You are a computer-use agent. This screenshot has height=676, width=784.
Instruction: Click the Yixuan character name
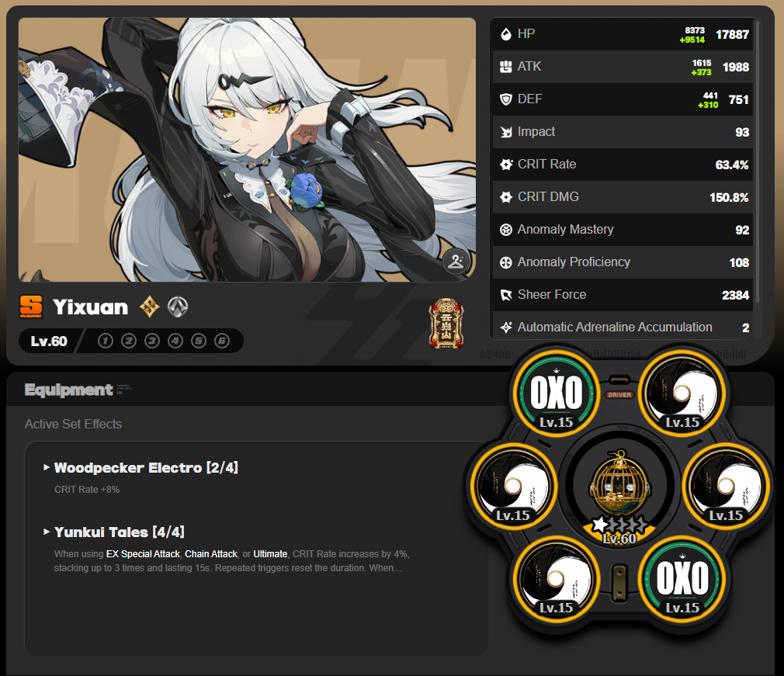pos(91,307)
